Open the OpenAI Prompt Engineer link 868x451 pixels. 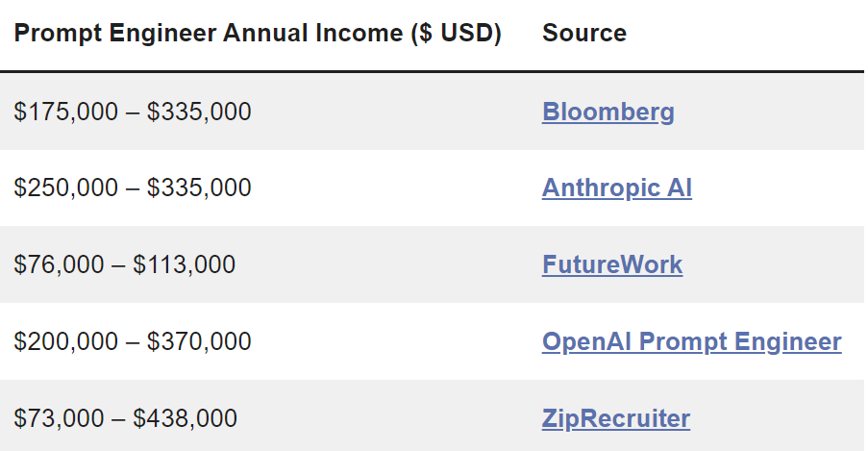691,341
